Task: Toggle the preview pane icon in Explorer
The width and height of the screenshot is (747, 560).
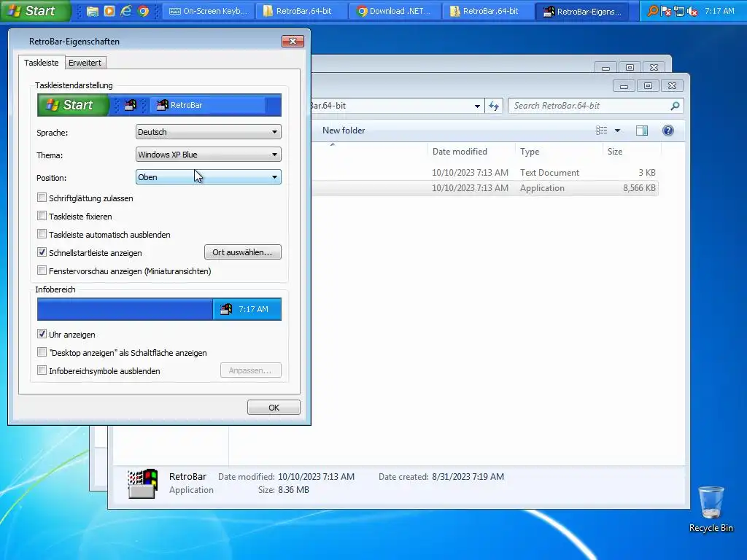Action: [x=642, y=131]
